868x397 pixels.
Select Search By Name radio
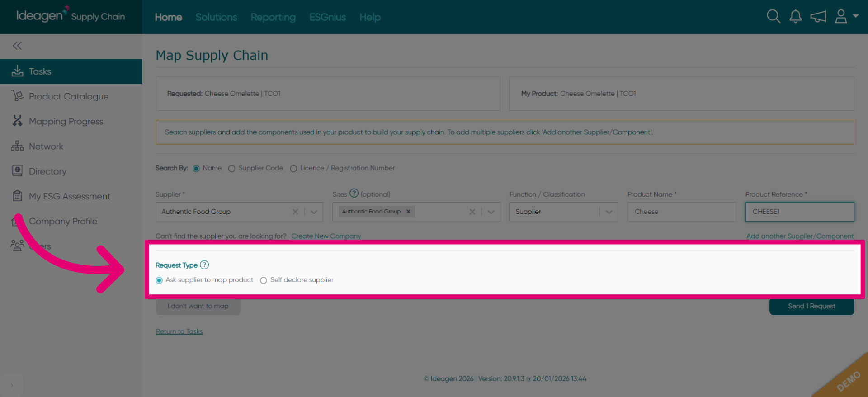tap(196, 169)
